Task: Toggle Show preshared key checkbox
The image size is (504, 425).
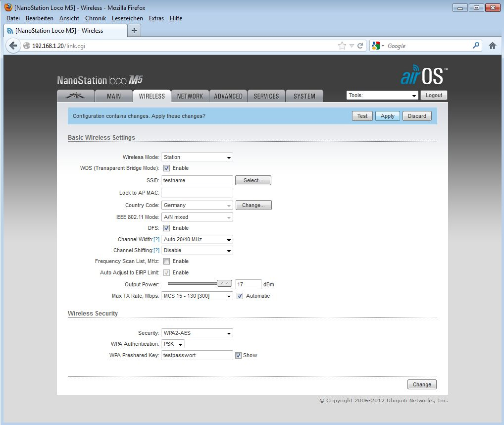Action: point(238,355)
